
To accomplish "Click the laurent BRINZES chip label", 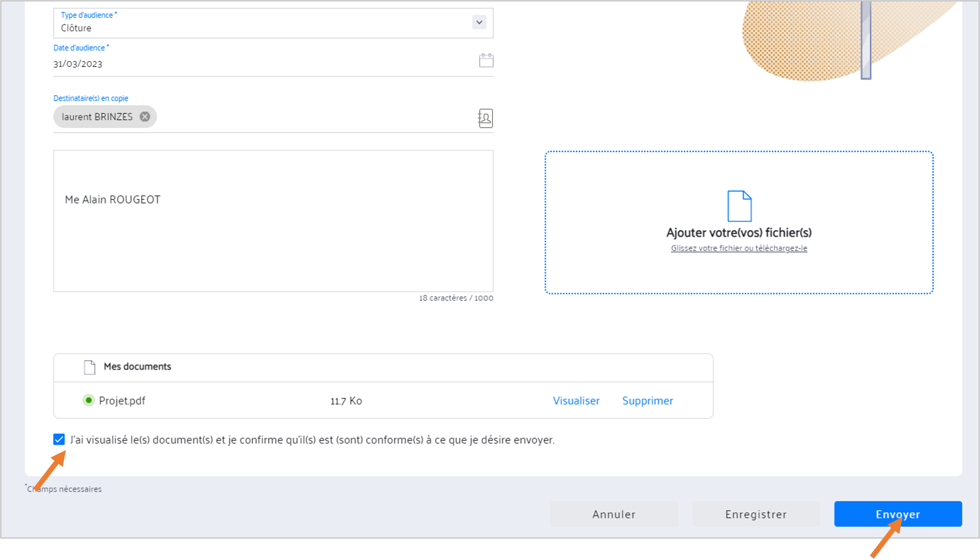I will pyautogui.click(x=97, y=117).
